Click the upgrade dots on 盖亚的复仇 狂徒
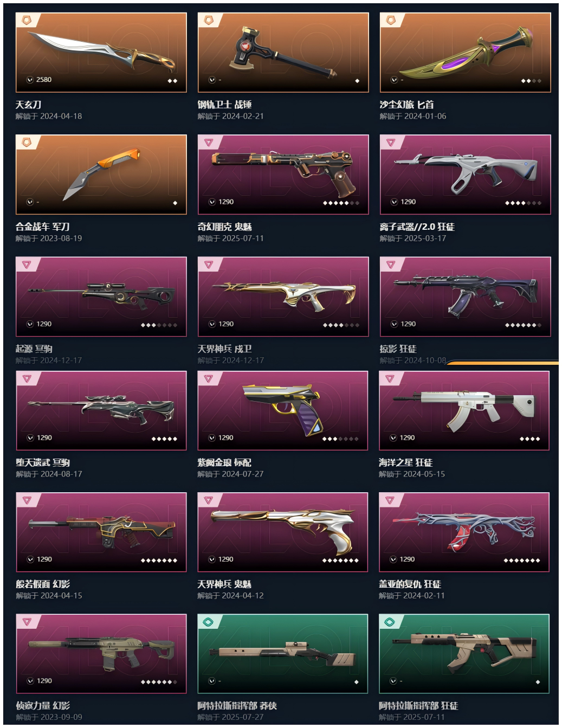562x728 pixels. (x=522, y=561)
